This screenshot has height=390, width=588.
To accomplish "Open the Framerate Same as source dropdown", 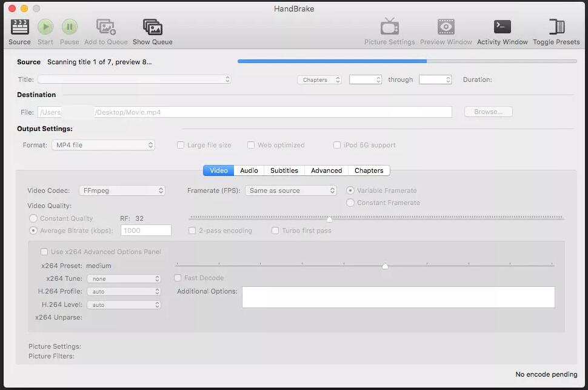I will (290, 190).
